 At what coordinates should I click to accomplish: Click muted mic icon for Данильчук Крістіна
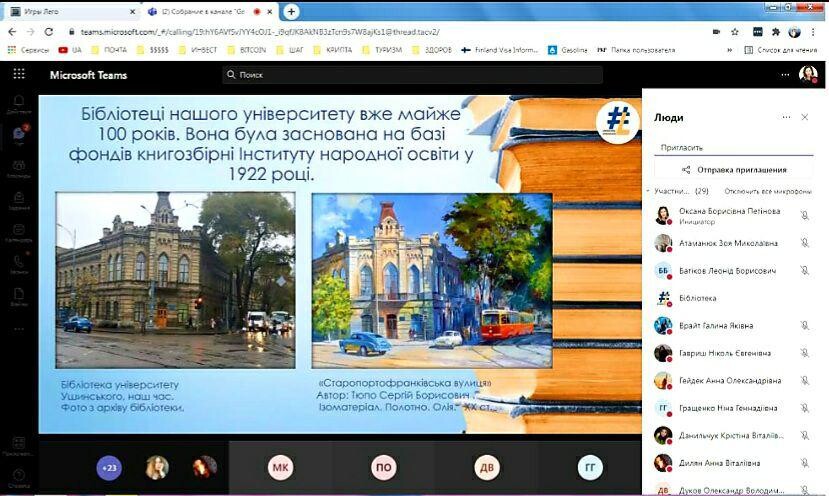[804, 435]
